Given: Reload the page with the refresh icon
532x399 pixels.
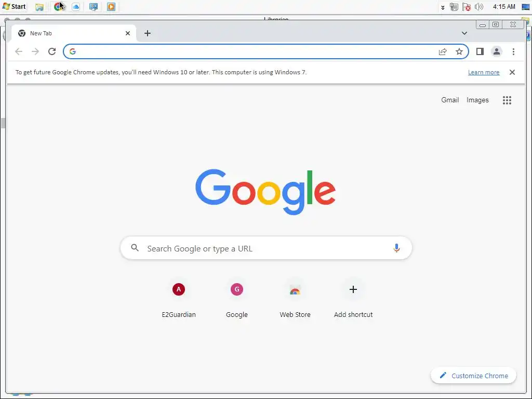Looking at the screenshot, I should (52, 51).
